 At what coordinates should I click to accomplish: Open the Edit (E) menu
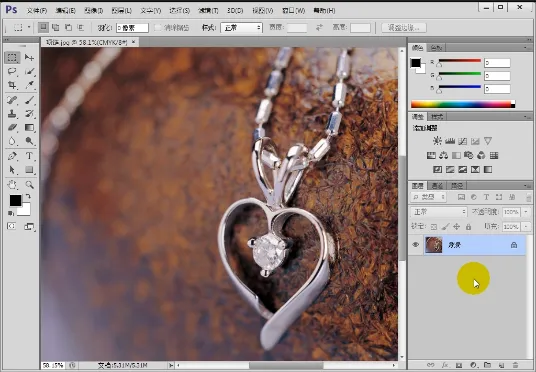(x=65, y=11)
